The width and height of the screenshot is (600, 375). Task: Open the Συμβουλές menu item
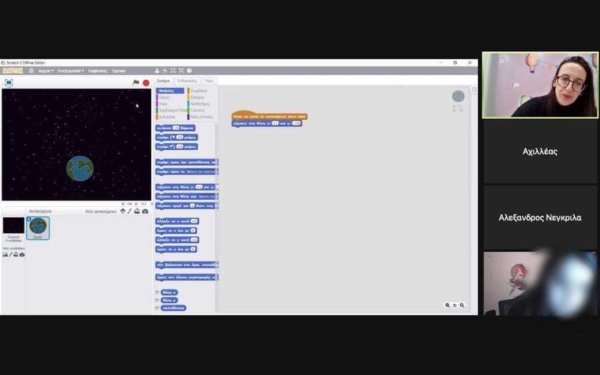point(97,71)
